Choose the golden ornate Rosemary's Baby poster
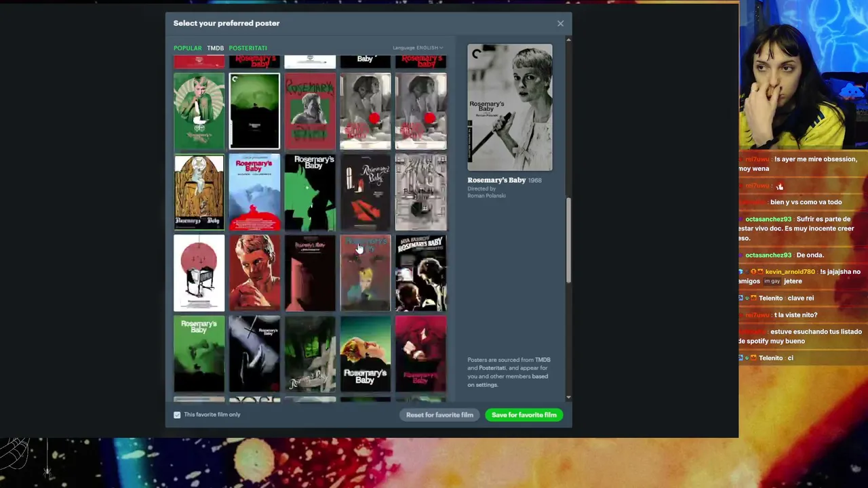868x488 pixels. tap(199, 192)
